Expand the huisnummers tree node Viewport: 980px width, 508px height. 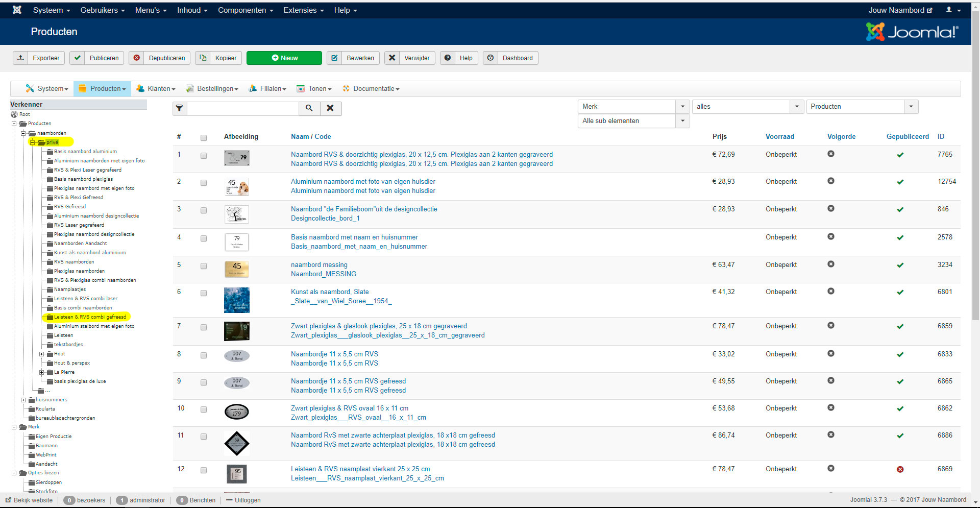[23, 400]
